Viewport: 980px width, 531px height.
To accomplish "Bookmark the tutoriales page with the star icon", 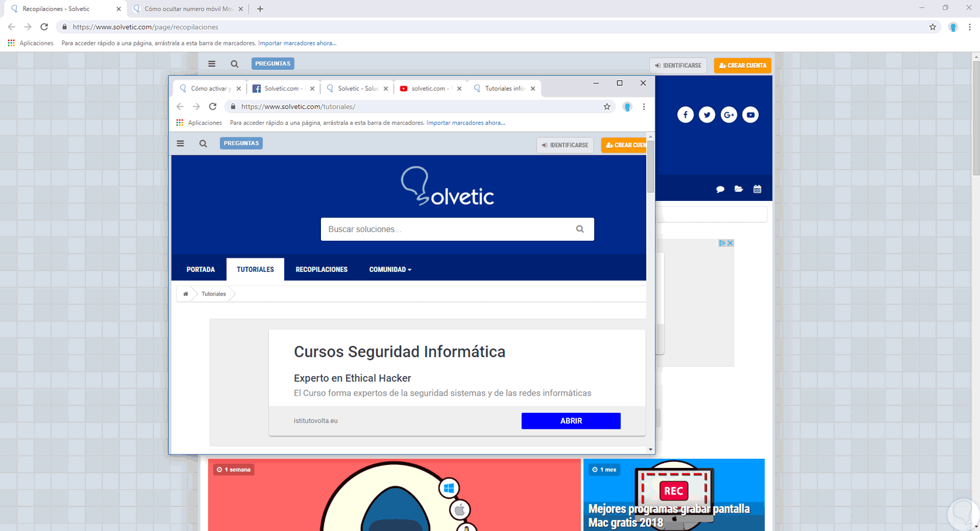I will click(x=607, y=107).
